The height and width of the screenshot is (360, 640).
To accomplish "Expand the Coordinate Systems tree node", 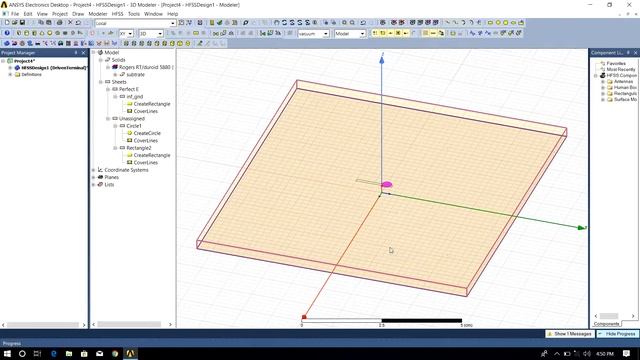I will [94, 170].
